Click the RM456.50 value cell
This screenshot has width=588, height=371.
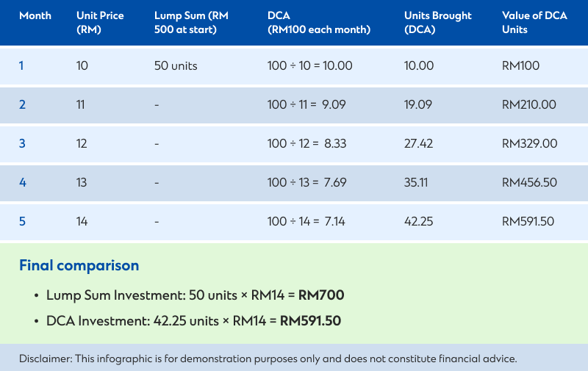528,182
